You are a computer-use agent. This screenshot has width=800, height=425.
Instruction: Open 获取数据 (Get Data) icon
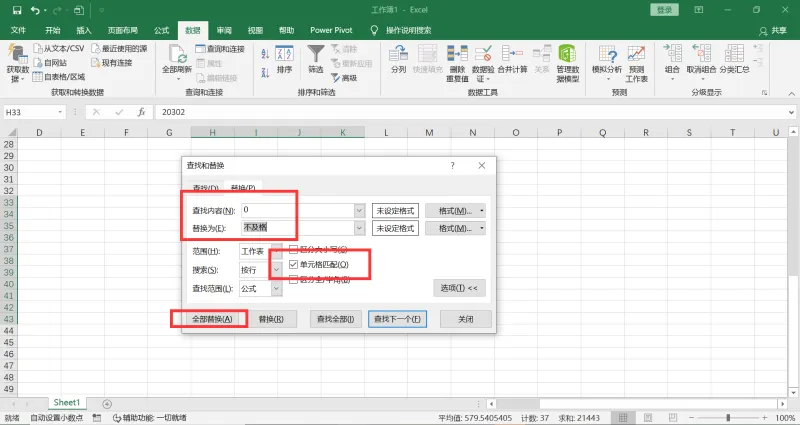click(x=17, y=63)
